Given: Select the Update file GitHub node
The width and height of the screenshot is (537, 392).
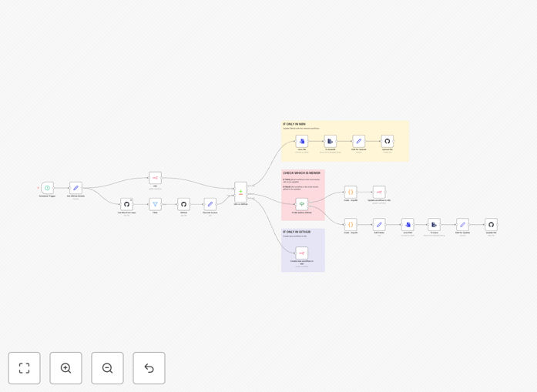Looking at the screenshot, I should pyautogui.click(x=491, y=225).
